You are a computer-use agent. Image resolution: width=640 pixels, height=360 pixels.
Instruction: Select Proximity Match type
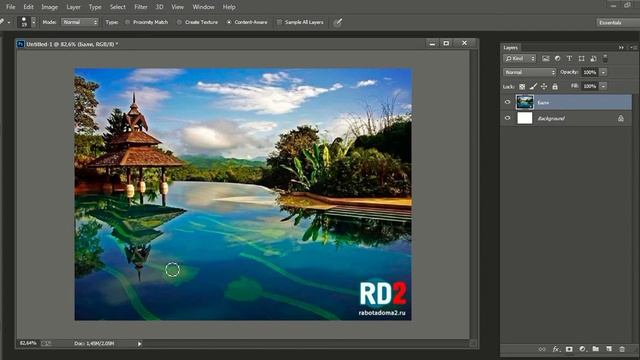tap(147, 22)
